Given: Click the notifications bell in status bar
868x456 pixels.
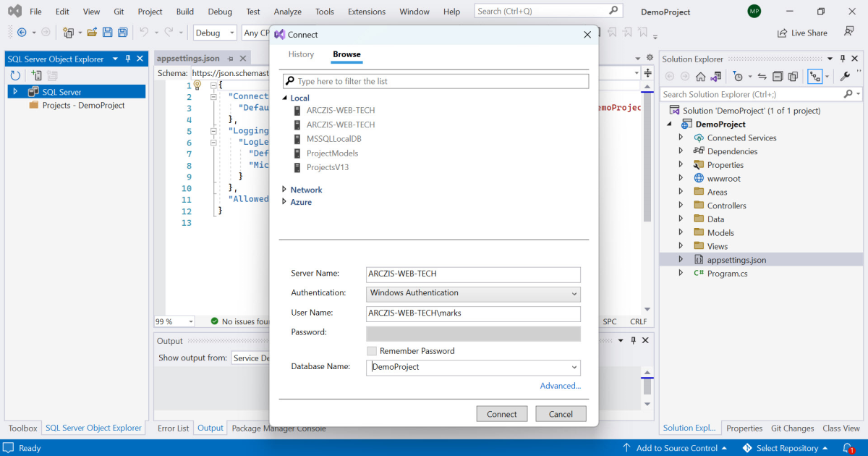Looking at the screenshot, I should [848, 448].
